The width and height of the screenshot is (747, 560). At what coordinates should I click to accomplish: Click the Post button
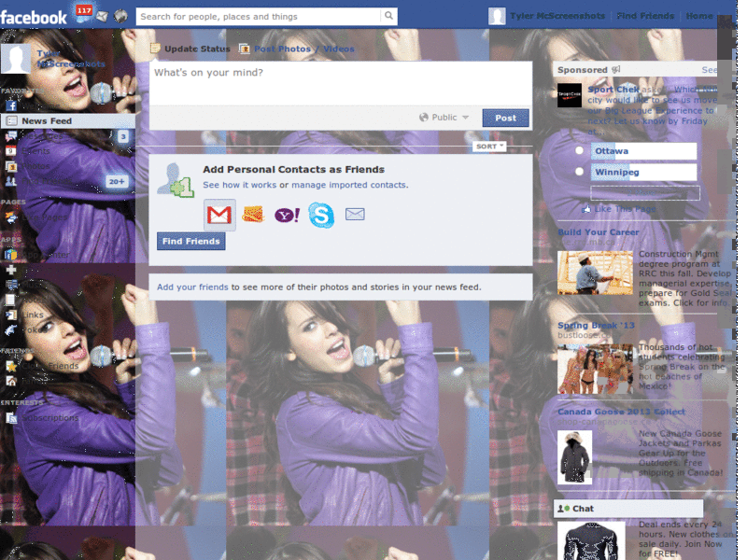point(505,118)
